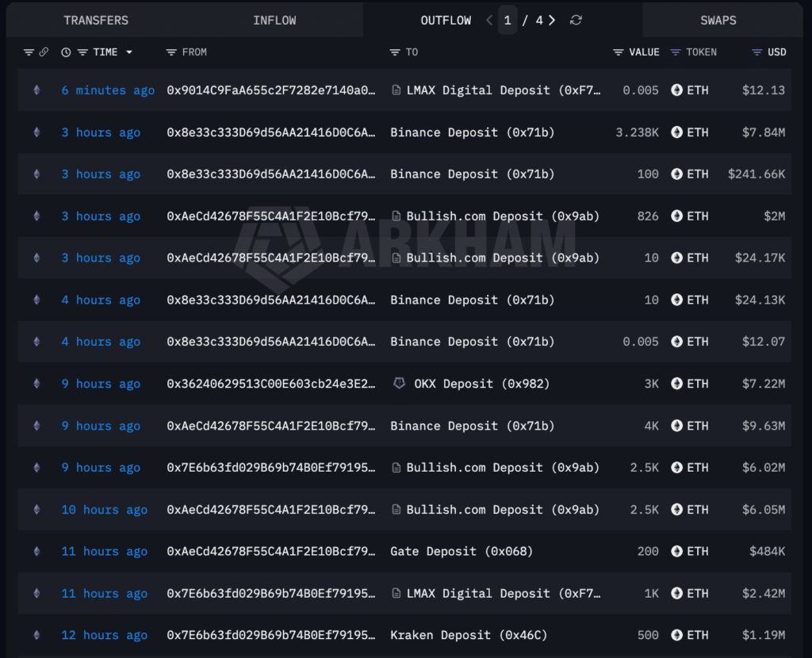This screenshot has width=812, height=658.
Task: Click OKX logo icon in 3K ETH row
Action: 399,383
